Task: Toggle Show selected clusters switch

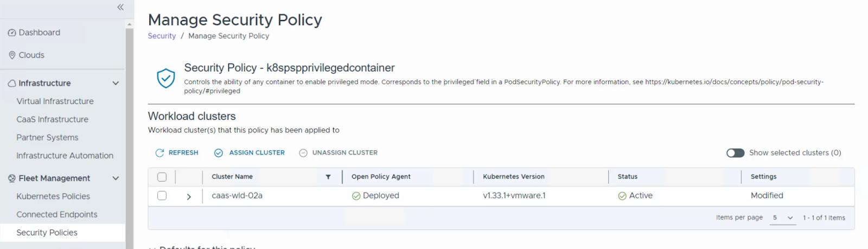Action: tap(735, 153)
